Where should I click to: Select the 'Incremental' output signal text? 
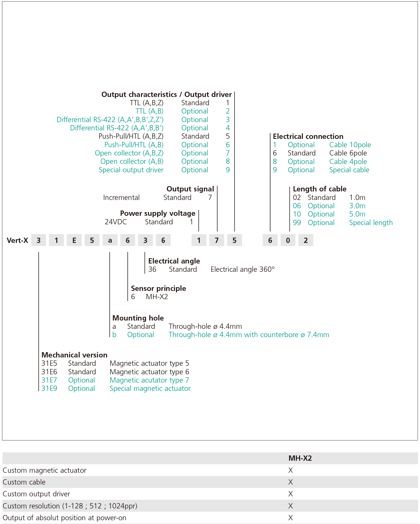click(121, 197)
